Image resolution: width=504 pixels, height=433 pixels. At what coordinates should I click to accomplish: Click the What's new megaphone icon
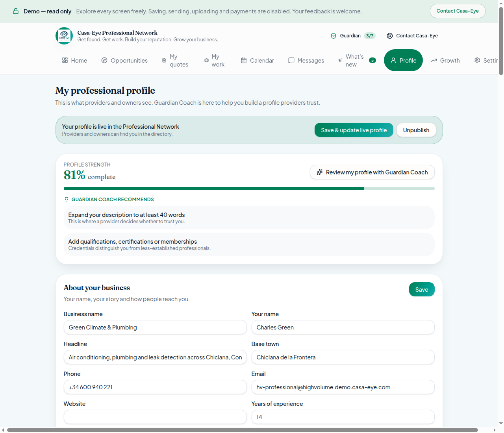coord(340,60)
